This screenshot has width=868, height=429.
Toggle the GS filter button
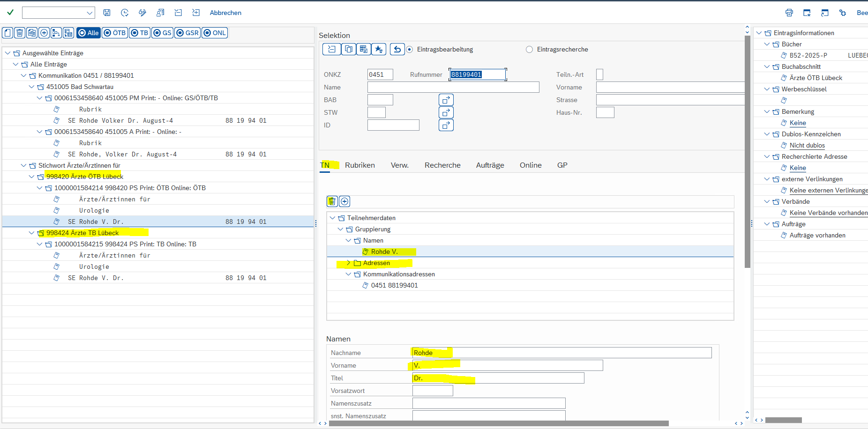[x=163, y=33]
